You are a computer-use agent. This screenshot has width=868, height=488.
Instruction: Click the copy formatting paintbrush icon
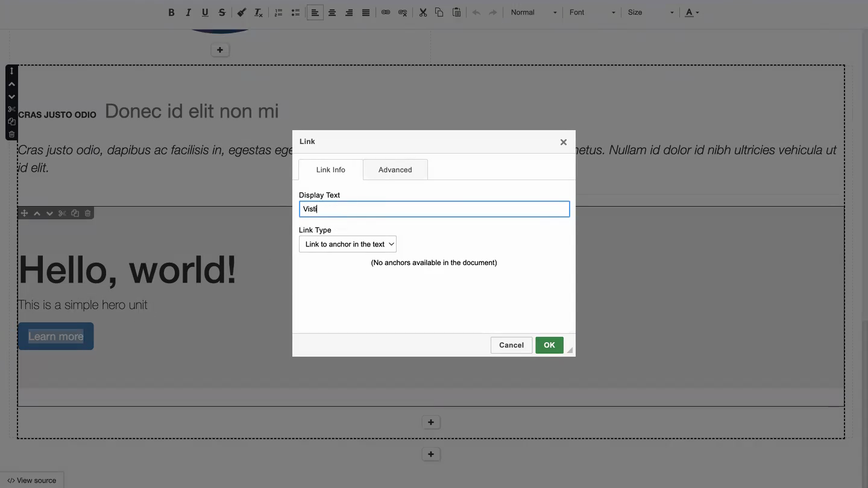(x=241, y=13)
